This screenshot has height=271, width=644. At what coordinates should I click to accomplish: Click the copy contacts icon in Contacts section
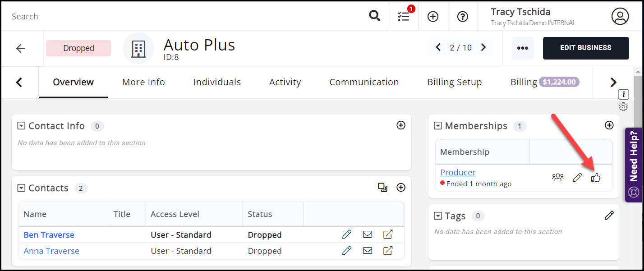point(382,188)
